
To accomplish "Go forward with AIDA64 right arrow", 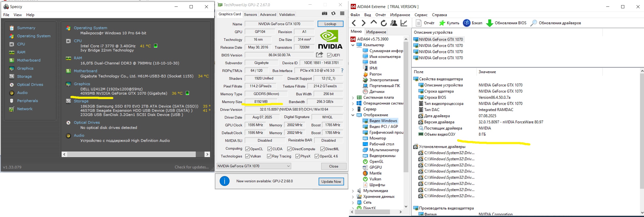I will 363,23.
